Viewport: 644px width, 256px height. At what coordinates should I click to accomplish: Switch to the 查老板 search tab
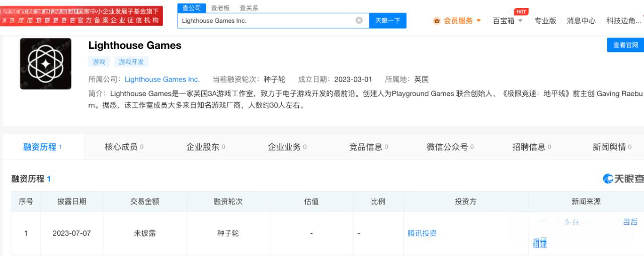click(220, 8)
